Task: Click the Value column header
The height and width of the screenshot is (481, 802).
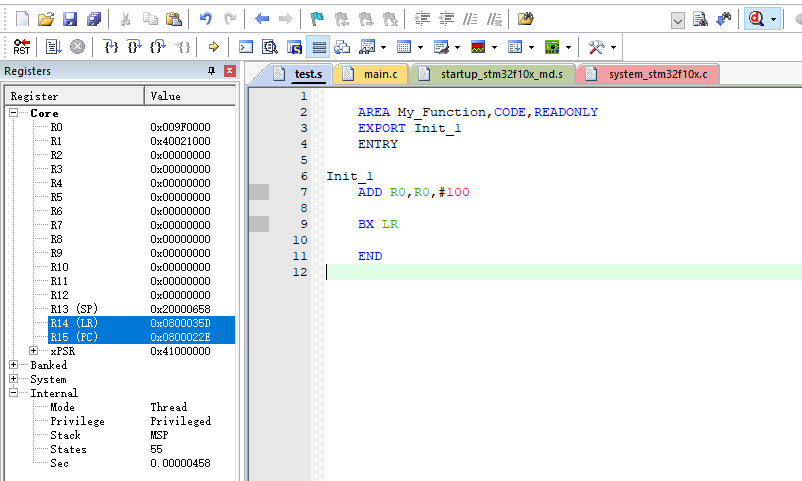Action: (x=190, y=96)
